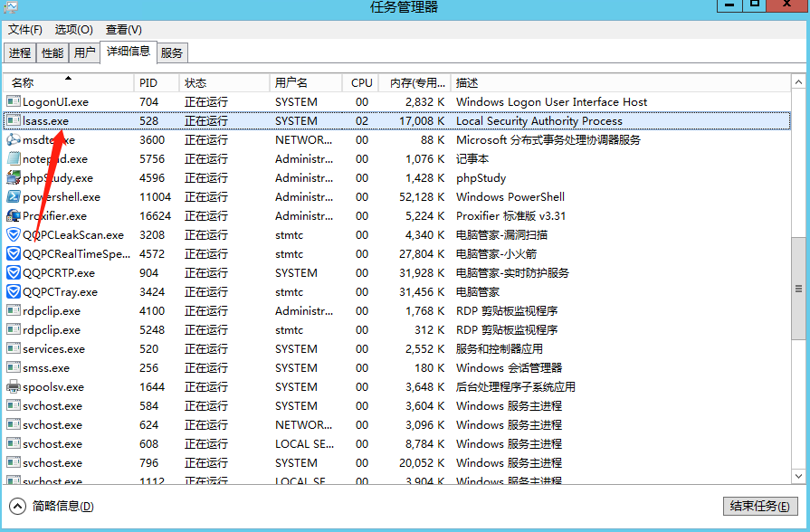Select the lsass.exe process name

click(45, 121)
